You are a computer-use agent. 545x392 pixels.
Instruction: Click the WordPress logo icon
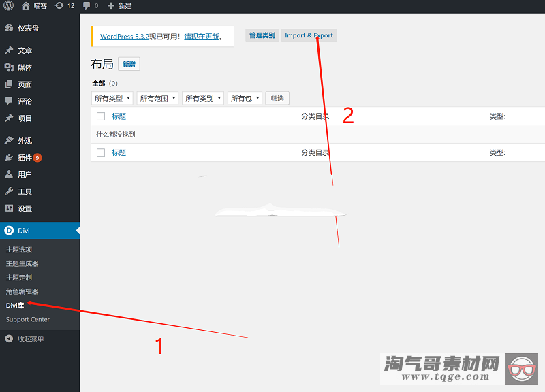tap(9, 6)
